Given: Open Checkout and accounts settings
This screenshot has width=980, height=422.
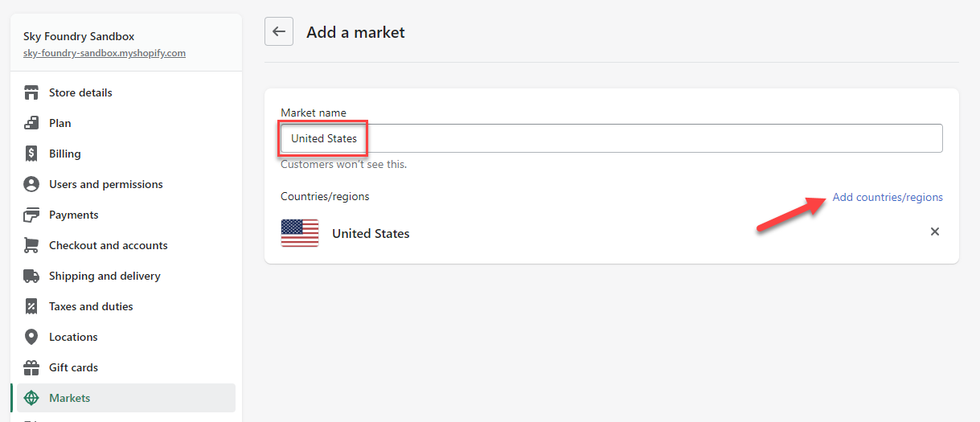Looking at the screenshot, I should coord(108,245).
